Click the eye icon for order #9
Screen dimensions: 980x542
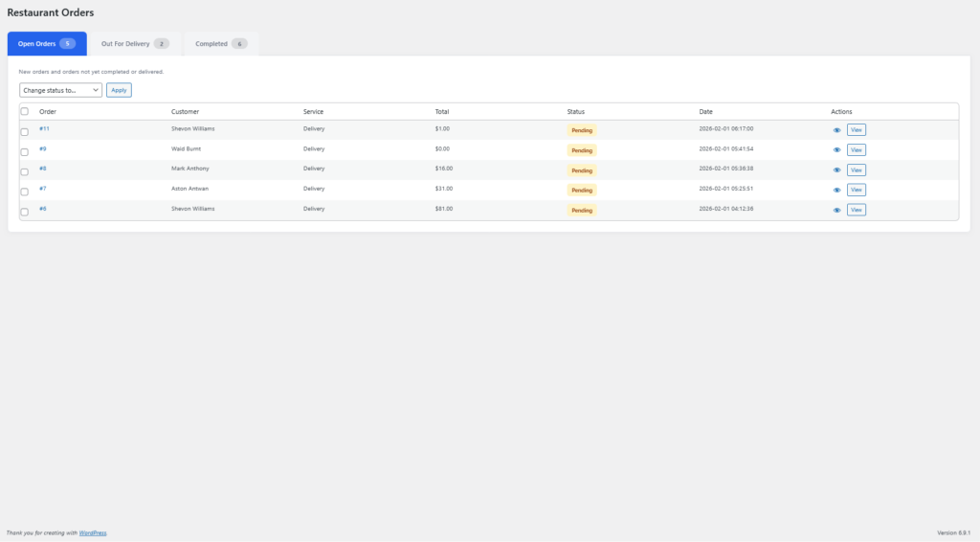click(x=836, y=150)
